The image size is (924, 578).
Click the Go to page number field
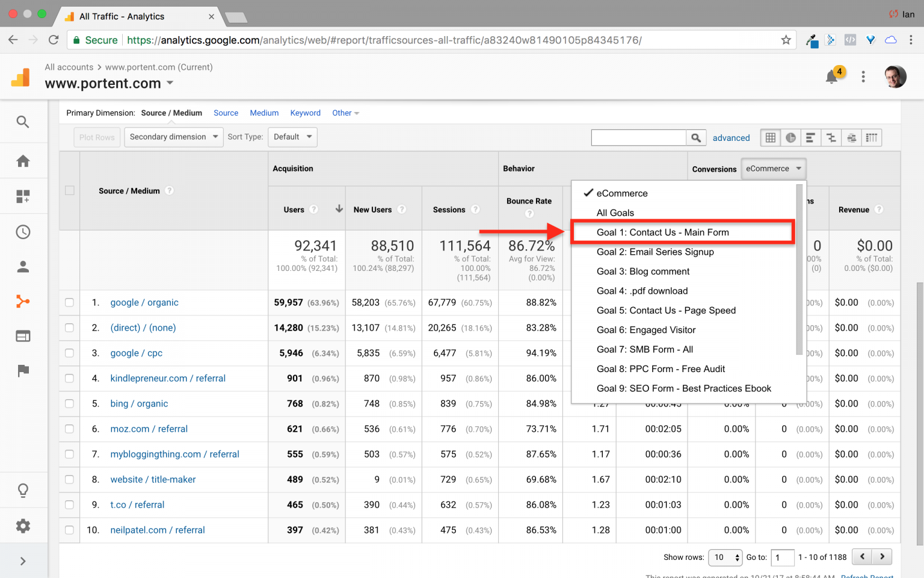(783, 558)
